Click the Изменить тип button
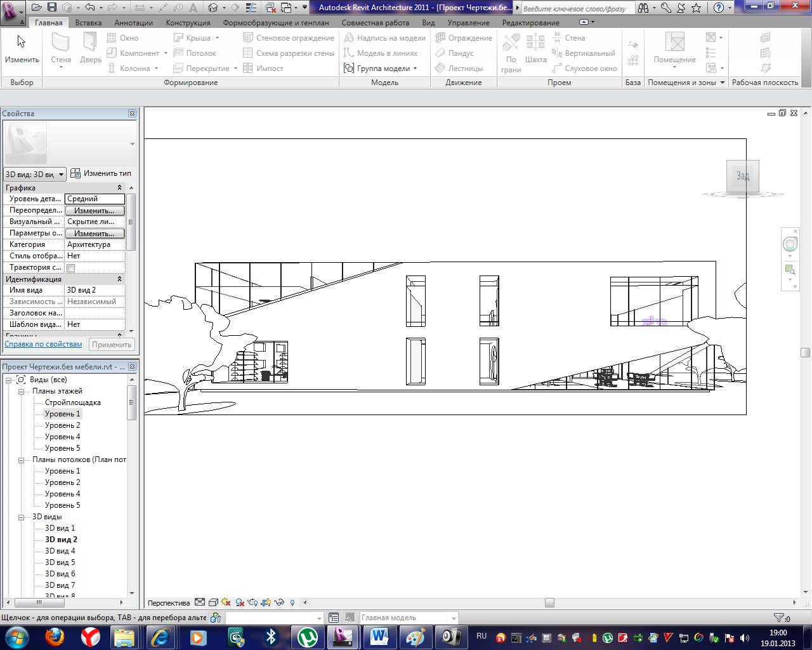The image size is (812, 650). coord(101,173)
